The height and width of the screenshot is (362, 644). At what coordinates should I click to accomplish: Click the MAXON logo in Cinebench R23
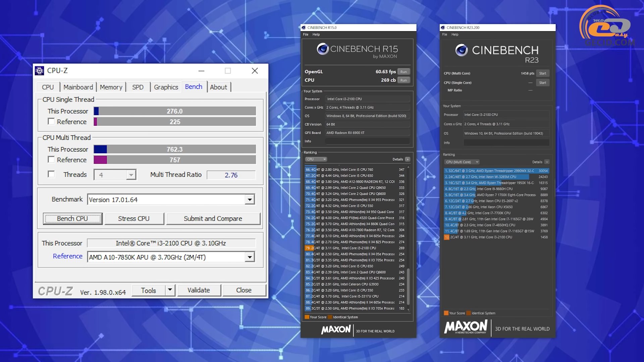(466, 327)
